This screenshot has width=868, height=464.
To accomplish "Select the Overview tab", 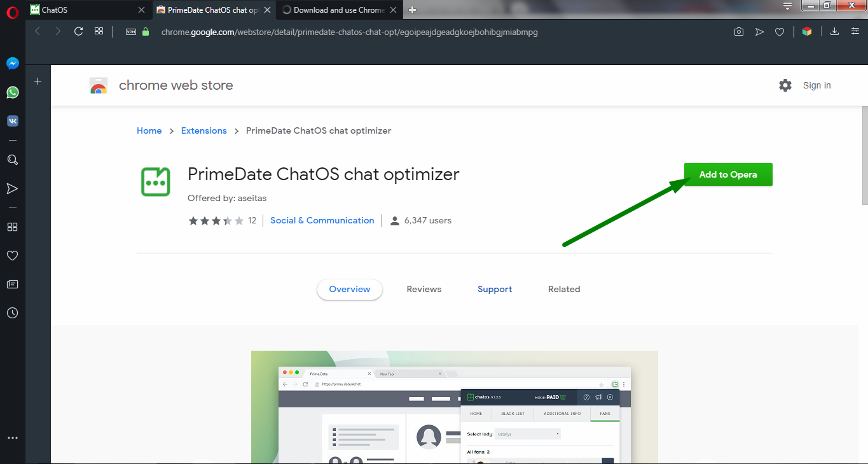I will click(x=350, y=289).
